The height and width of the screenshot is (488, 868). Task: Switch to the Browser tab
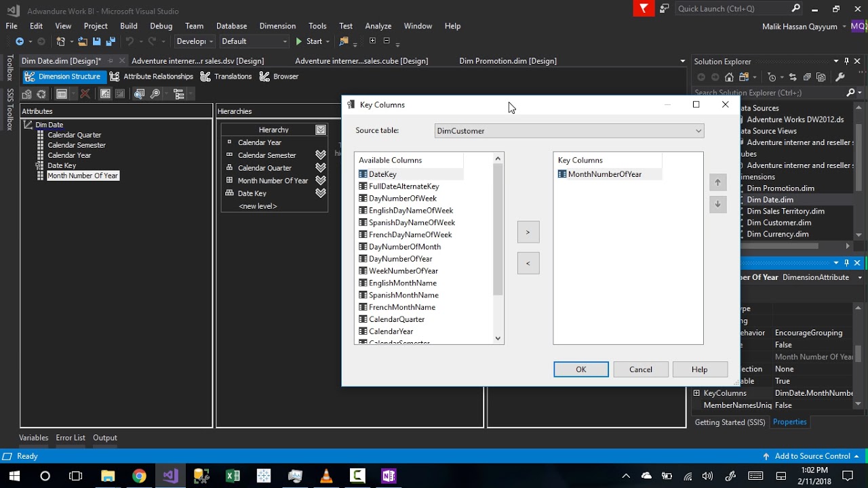click(x=279, y=77)
